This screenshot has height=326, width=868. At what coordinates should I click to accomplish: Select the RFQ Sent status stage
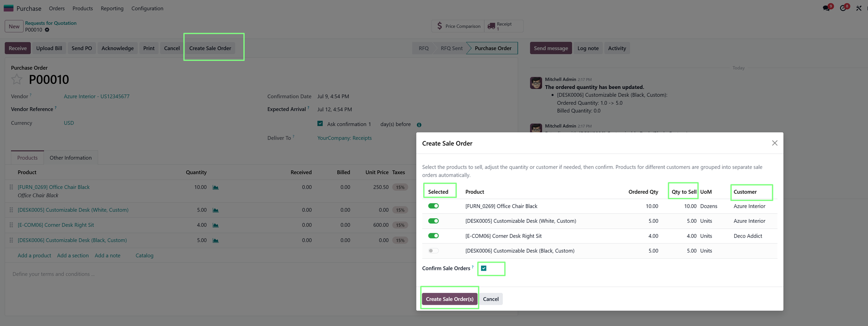tap(452, 48)
